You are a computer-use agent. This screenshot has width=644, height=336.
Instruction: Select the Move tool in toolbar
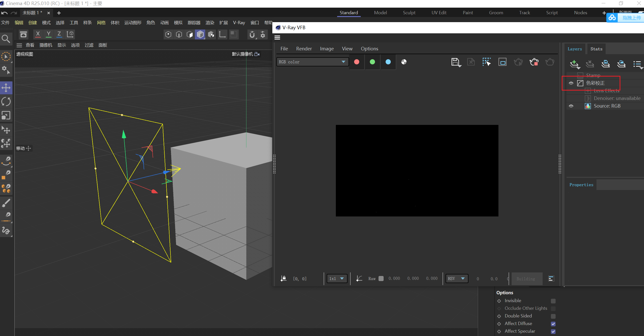(x=6, y=87)
